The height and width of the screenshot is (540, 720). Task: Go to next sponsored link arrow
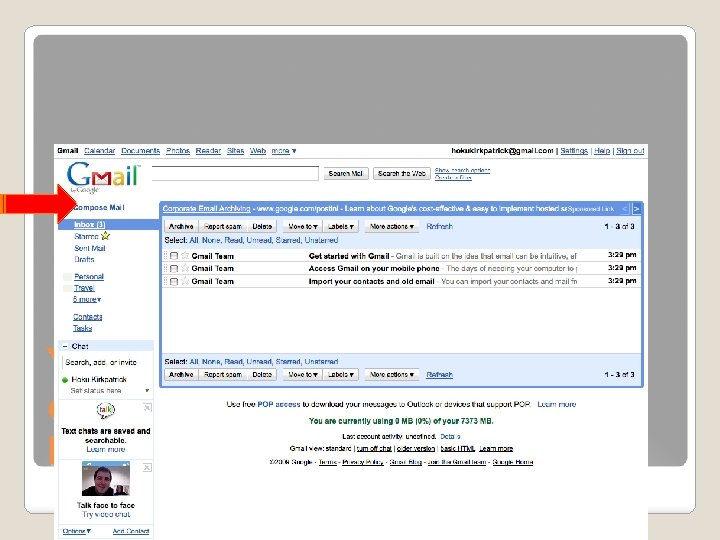click(x=636, y=209)
